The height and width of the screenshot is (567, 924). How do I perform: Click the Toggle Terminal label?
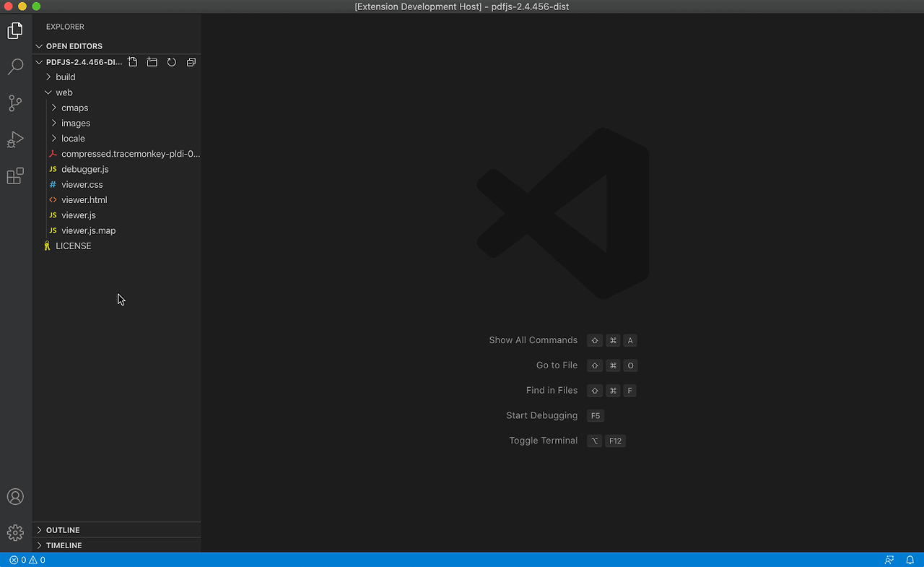click(x=543, y=441)
